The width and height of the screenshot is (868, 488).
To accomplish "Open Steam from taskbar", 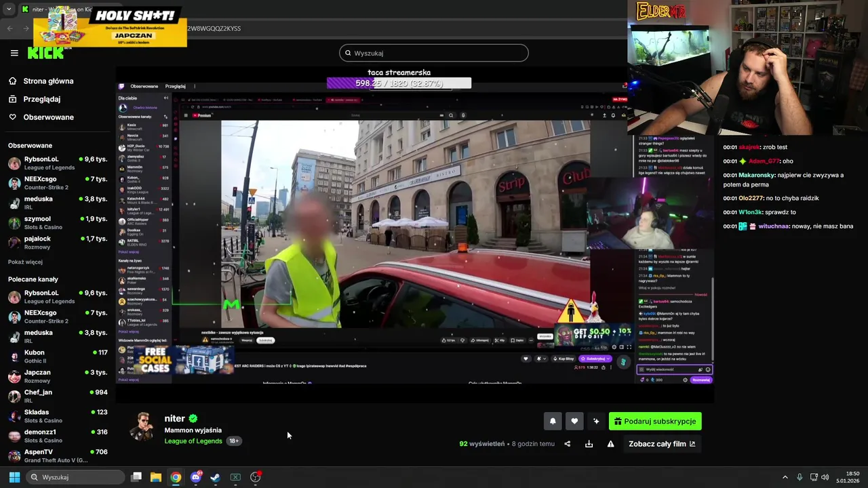I will coord(216,477).
